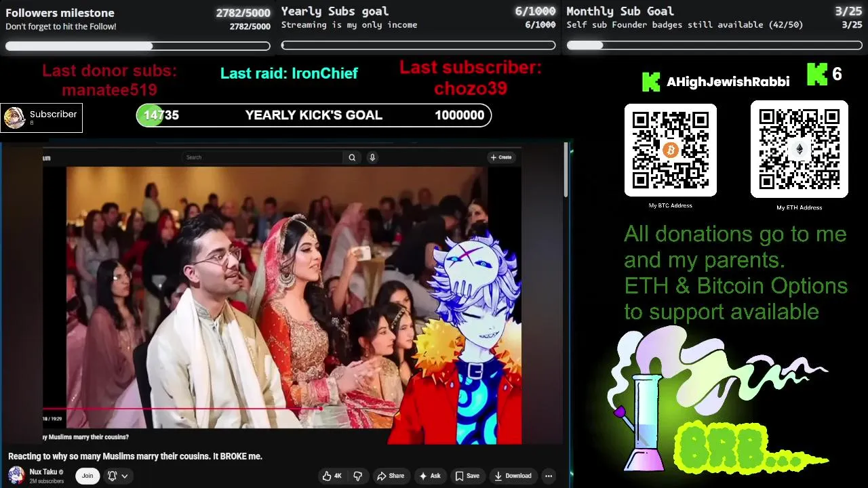Save the video to a playlist

click(x=467, y=476)
